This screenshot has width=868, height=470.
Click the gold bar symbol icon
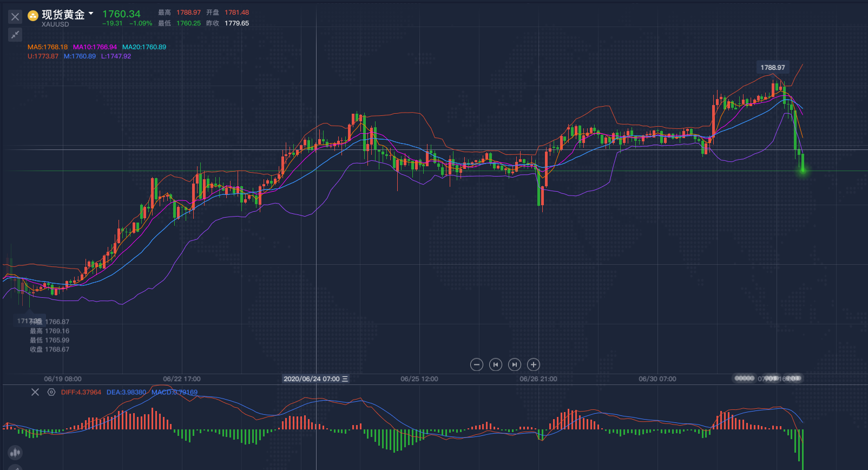pos(33,16)
